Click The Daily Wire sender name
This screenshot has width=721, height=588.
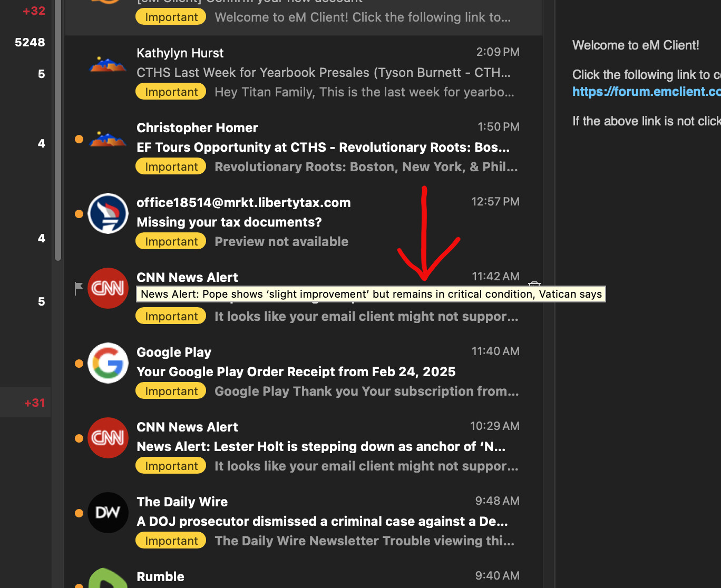[182, 502]
